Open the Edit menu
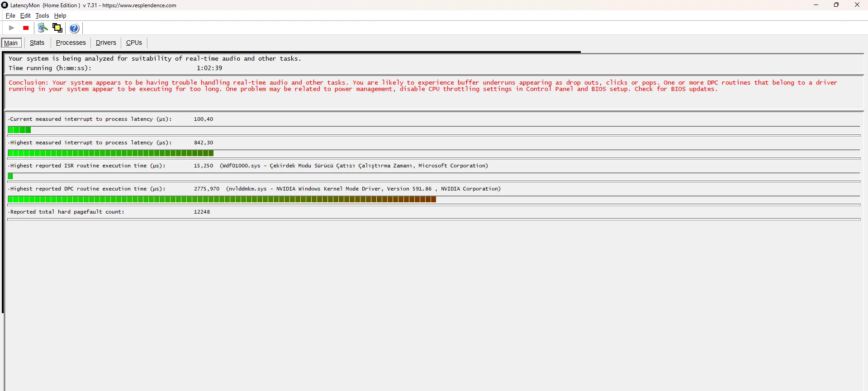Image resolution: width=868 pixels, height=391 pixels. (x=25, y=15)
